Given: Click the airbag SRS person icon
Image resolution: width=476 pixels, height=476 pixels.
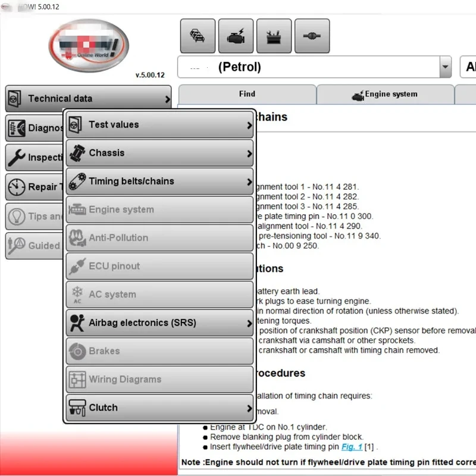Looking at the screenshot, I should click(77, 322).
